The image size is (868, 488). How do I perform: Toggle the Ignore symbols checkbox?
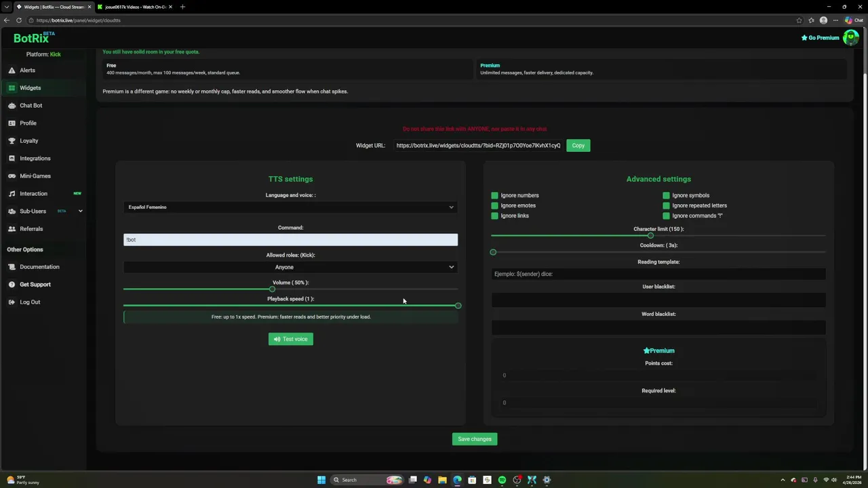click(666, 195)
